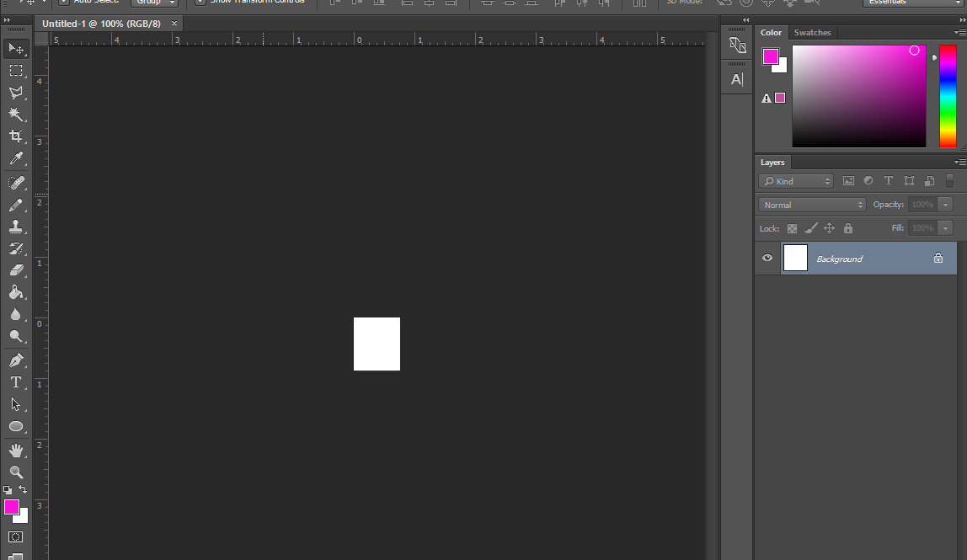Toggle Show Transform Controls checkbox
967x560 pixels.
click(200, 1)
